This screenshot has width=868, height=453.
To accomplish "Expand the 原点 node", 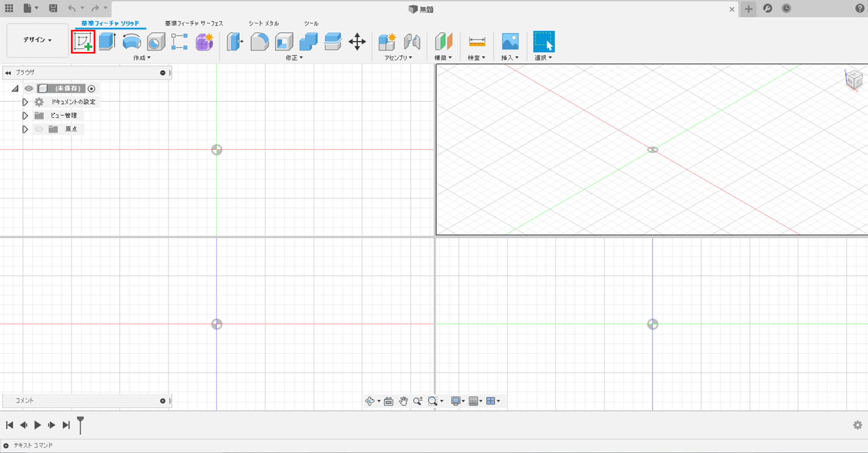I will tap(25, 129).
